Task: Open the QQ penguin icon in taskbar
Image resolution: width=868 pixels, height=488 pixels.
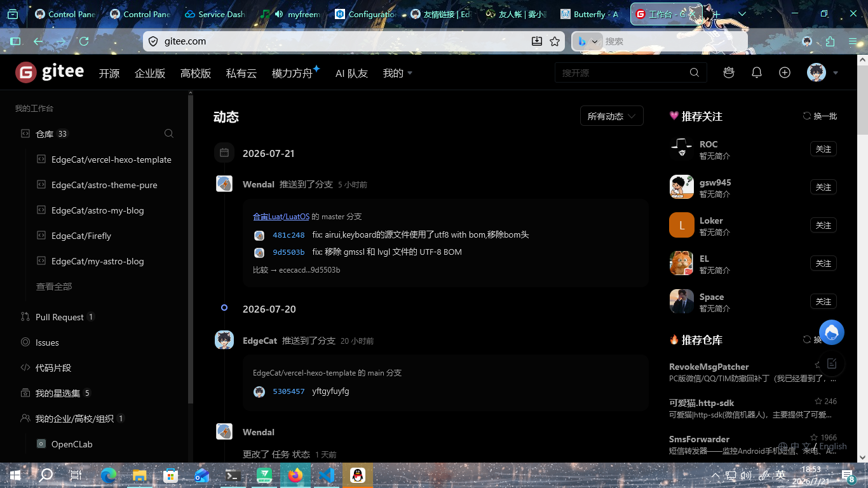Action: (358, 475)
